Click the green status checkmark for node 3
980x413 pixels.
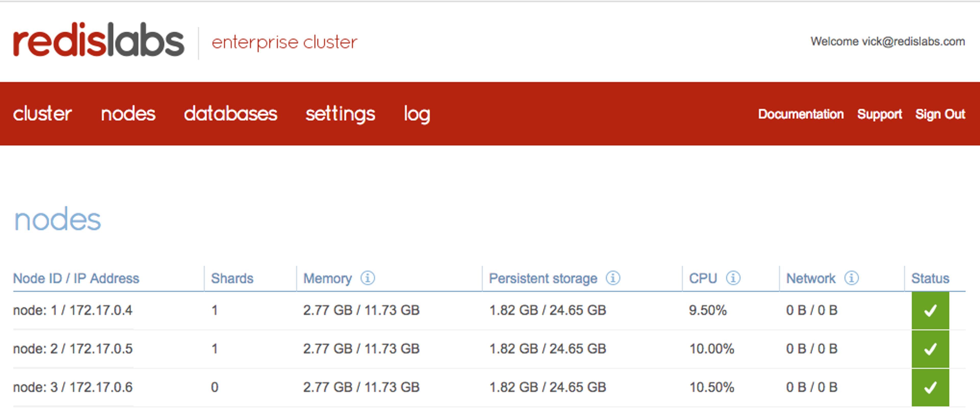click(x=930, y=387)
